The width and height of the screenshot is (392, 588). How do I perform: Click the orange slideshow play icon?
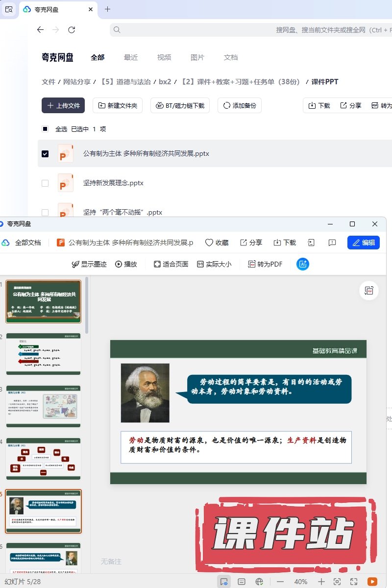pyautogui.click(x=372, y=582)
